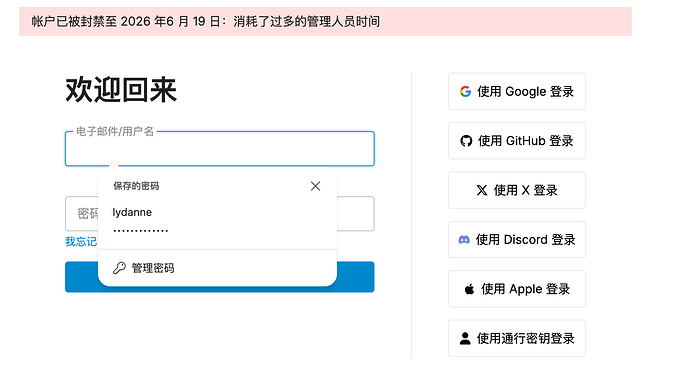Image resolution: width=690 pixels, height=392 pixels.
Task: Click the Discord logo icon
Action: tap(464, 240)
